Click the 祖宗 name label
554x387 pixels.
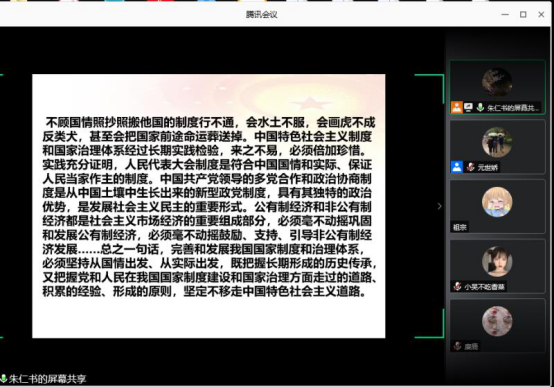pyautogui.click(x=460, y=227)
